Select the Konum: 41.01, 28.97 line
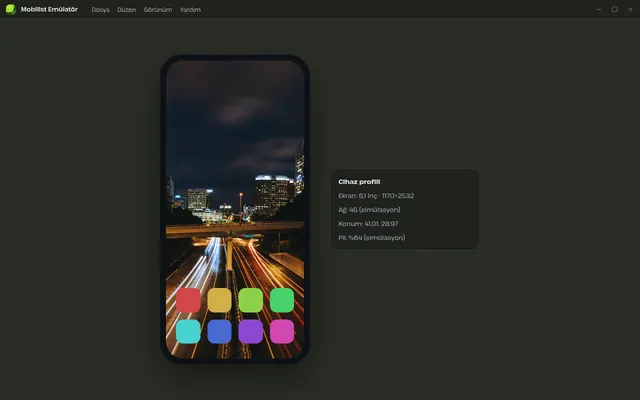640x400 pixels. click(368, 224)
